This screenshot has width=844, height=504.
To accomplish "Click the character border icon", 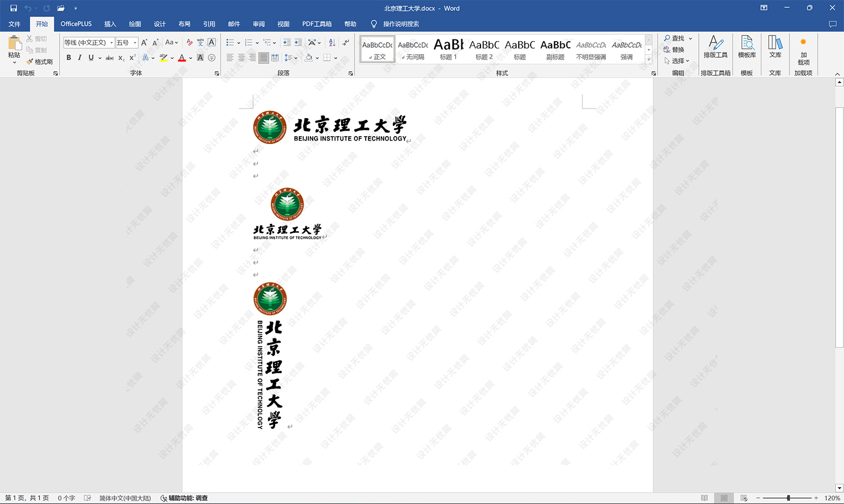I will point(212,43).
